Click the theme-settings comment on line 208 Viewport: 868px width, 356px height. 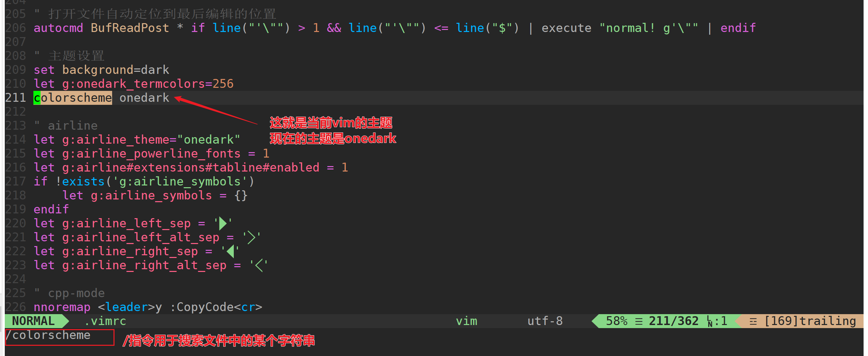click(x=69, y=56)
